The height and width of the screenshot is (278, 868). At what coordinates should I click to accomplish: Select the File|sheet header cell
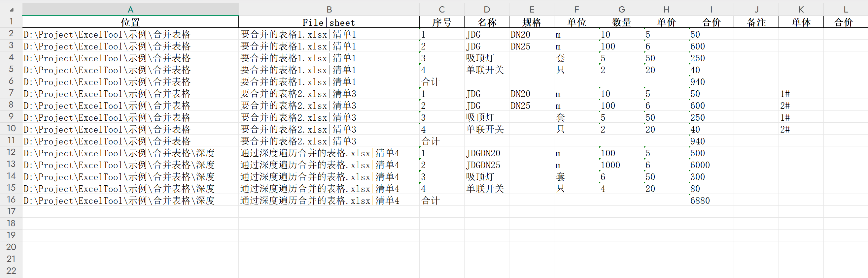pyautogui.click(x=329, y=22)
